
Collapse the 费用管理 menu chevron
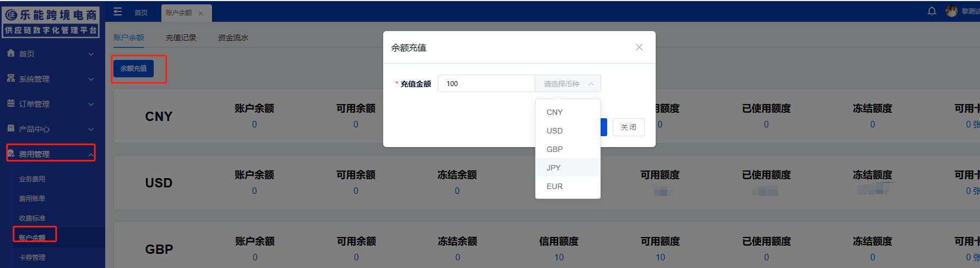[x=91, y=155]
